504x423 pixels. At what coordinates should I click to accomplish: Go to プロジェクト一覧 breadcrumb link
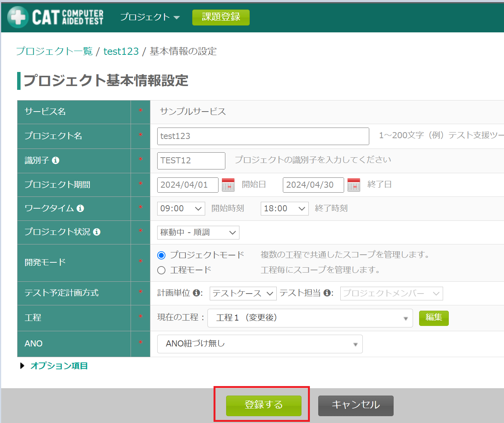coord(54,51)
